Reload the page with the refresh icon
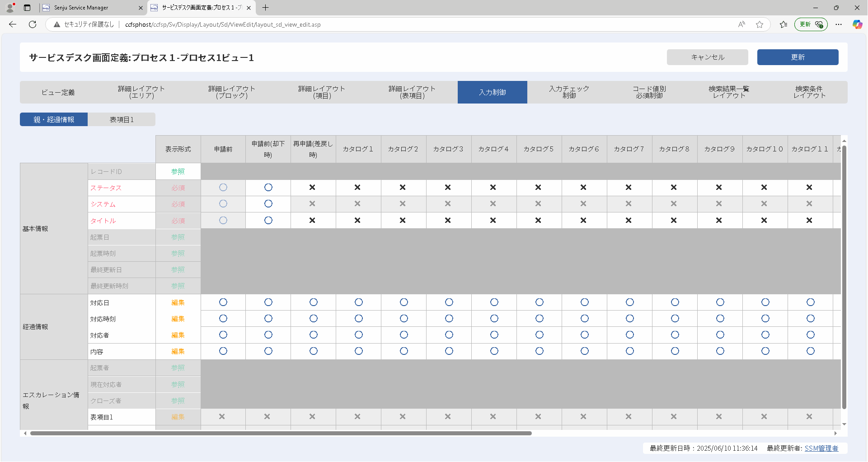 coord(33,24)
